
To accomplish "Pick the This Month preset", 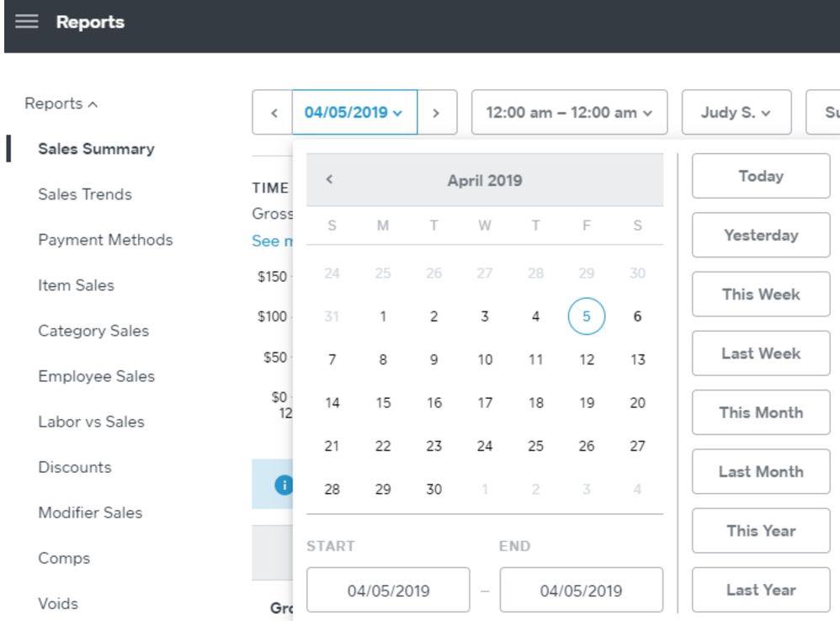I will [760, 412].
